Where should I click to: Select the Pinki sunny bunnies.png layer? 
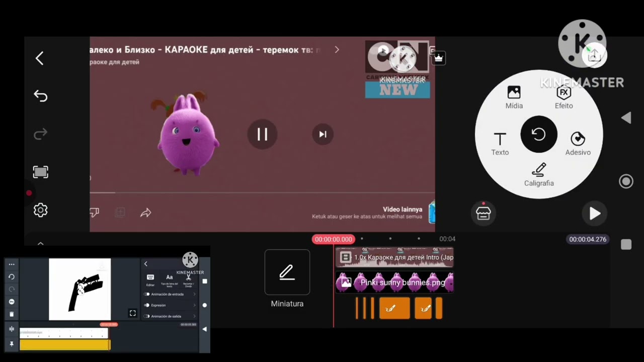(394, 283)
